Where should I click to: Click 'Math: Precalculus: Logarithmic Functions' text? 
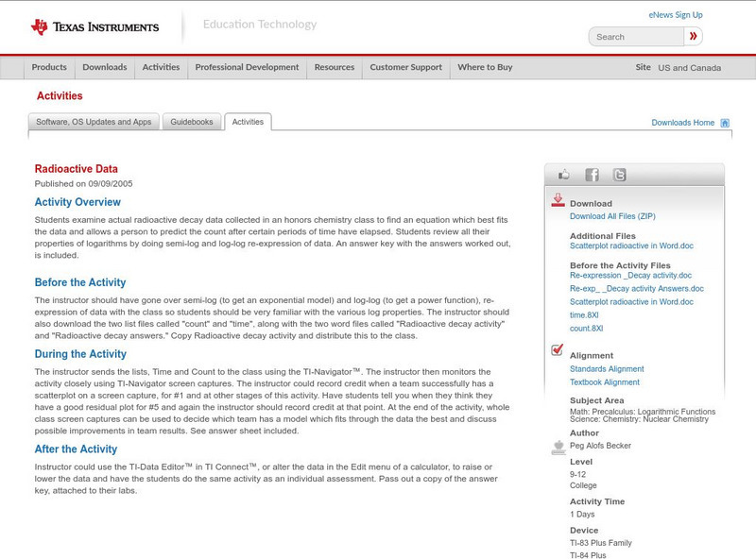click(x=643, y=412)
